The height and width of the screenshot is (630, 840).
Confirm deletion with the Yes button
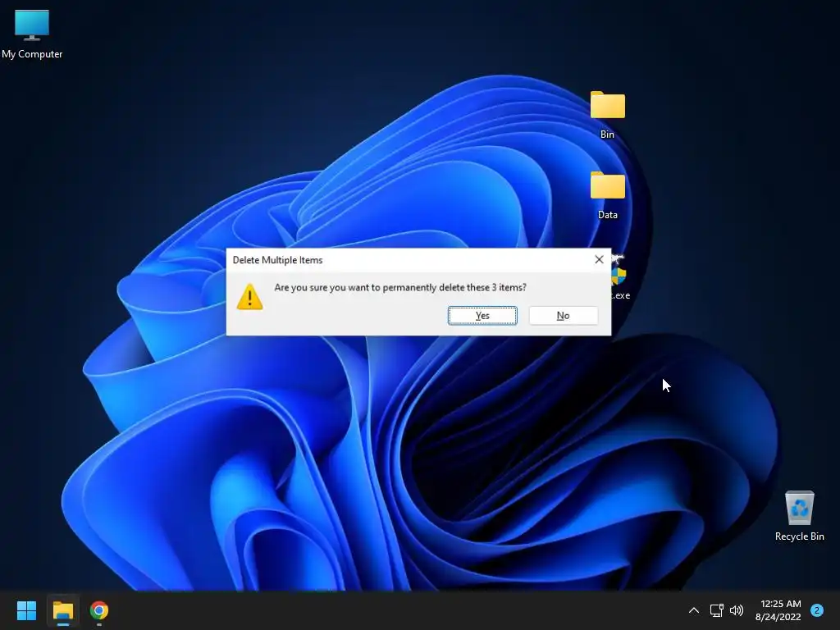coord(482,316)
